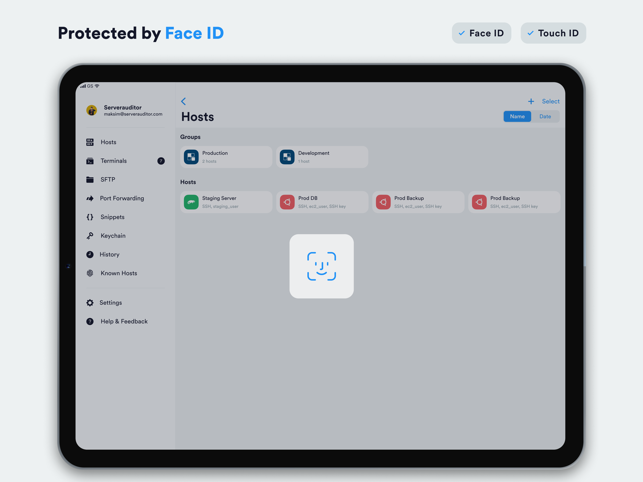This screenshot has width=643, height=482.
Task: Click the 'Port Forwarding' sidebar label
Action: tap(122, 199)
